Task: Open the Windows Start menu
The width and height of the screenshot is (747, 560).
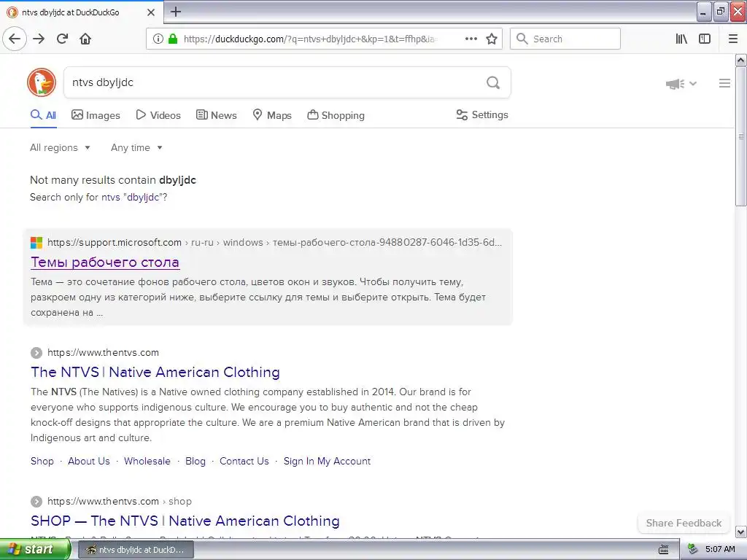Action: [35, 550]
